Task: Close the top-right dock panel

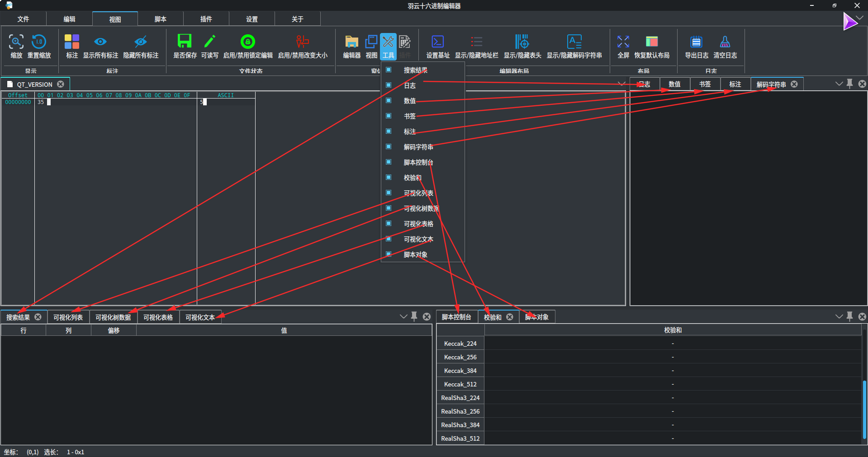Action: [x=862, y=84]
